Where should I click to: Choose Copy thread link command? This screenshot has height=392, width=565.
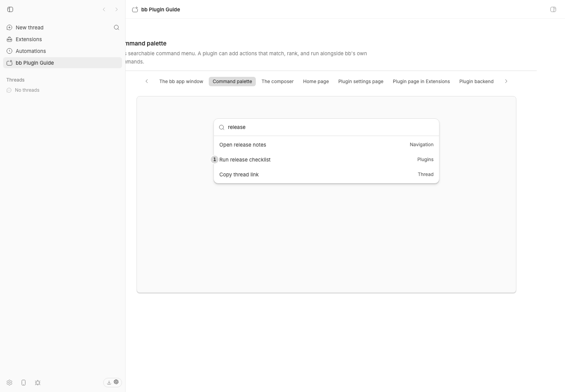click(x=326, y=174)
